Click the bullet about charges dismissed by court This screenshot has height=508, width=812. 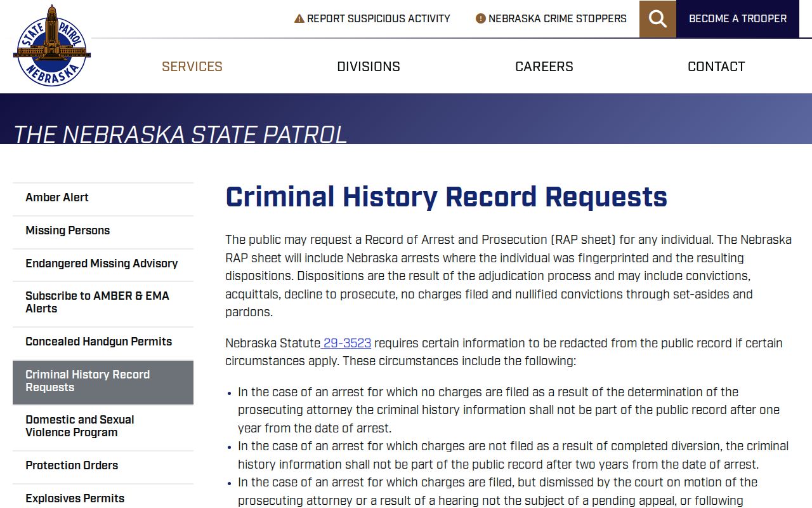(x=498, y=491)
